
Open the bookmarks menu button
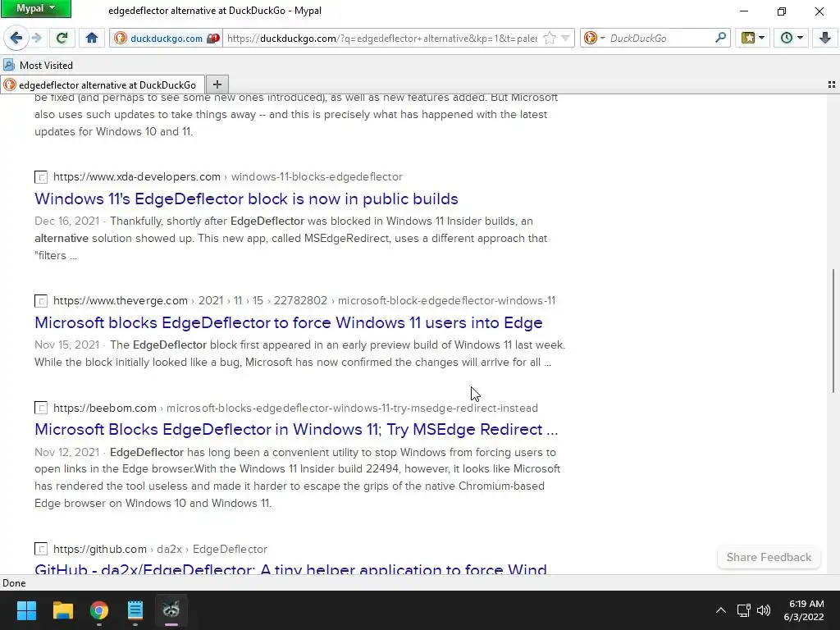click(748, 38)
